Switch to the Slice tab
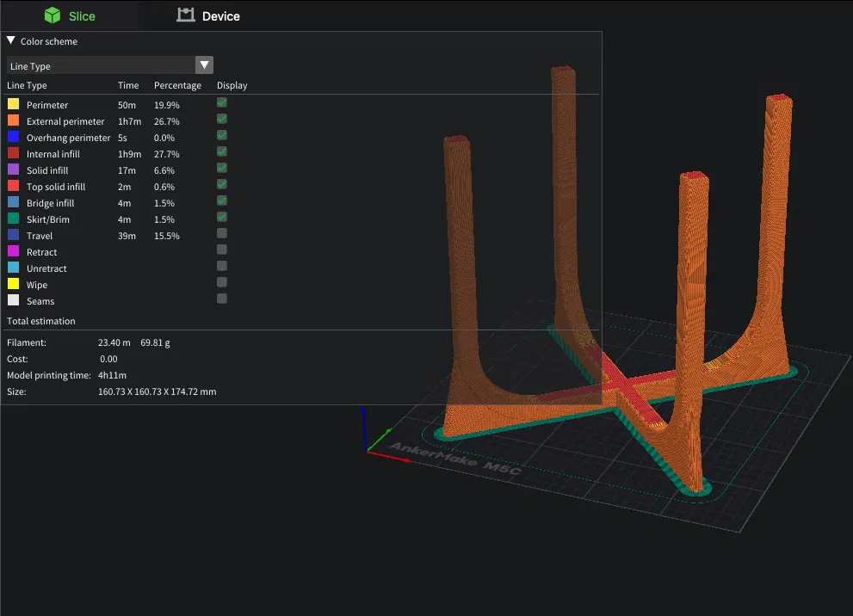This screenshot has width=853, height=616. pyautogui.click(x=70, y=15)
